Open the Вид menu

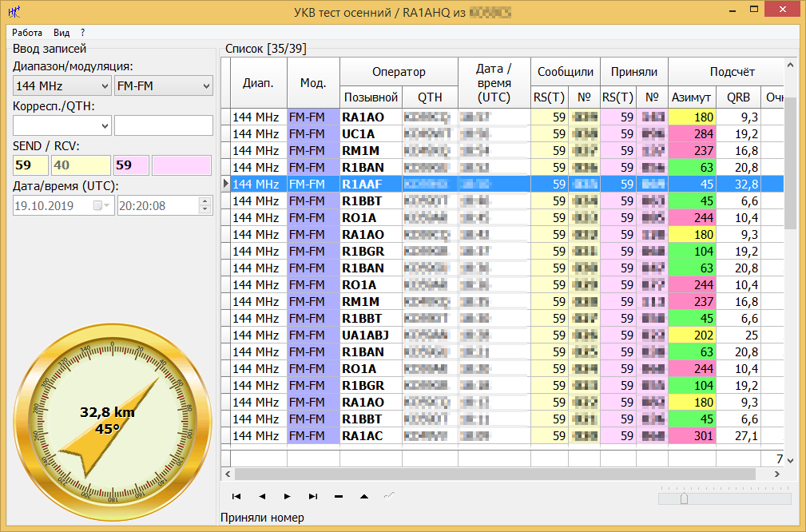62,33
